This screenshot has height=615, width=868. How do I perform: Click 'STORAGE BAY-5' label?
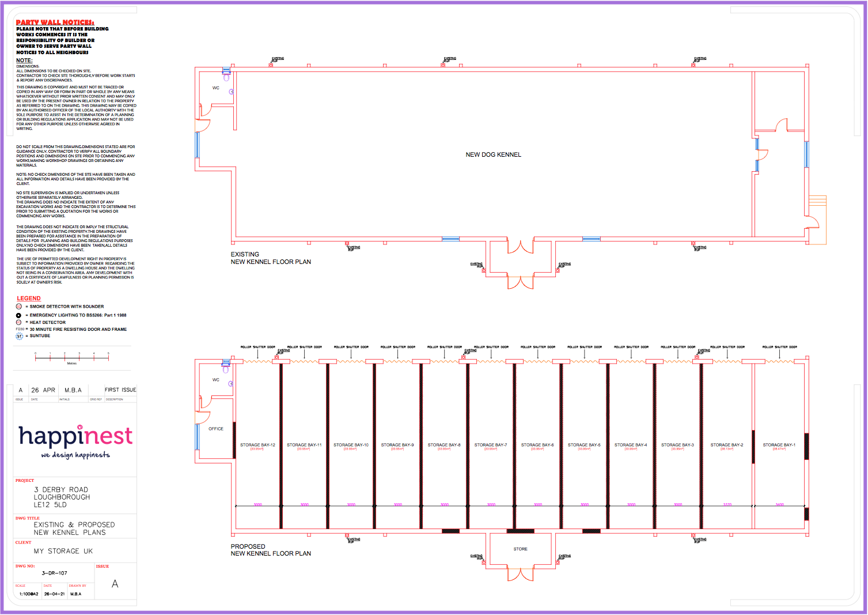click(x=584, y=445)
